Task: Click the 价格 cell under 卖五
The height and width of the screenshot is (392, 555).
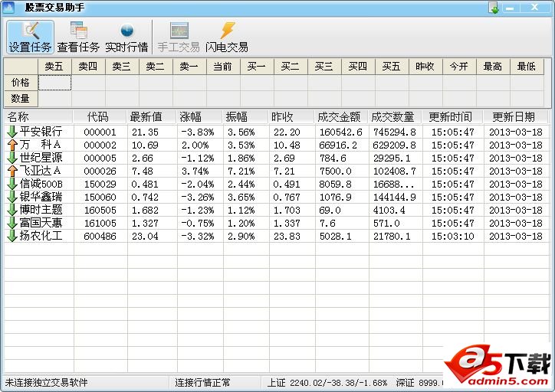Action: coord(54,82)
